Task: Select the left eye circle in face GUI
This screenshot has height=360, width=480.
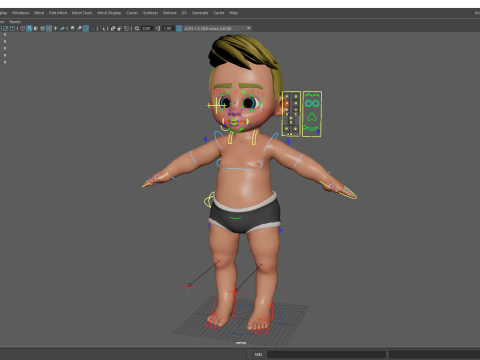Action: click(x=309, y=104)
